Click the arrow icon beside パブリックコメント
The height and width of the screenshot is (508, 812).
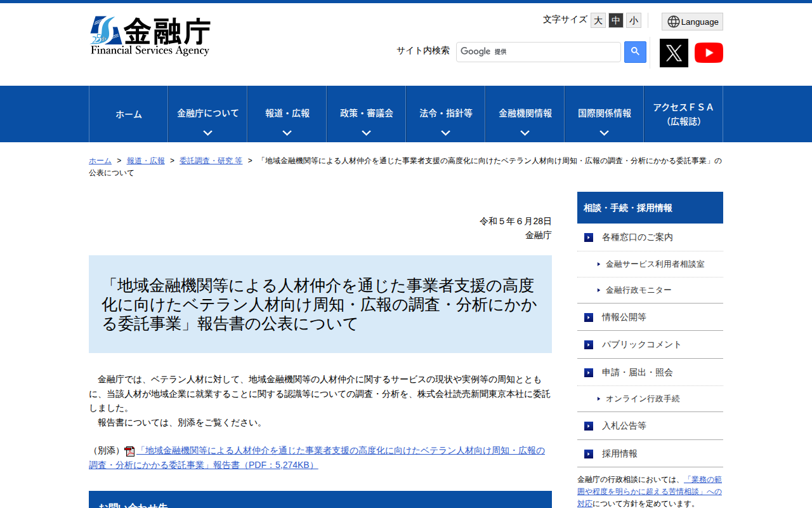point(587,345)
